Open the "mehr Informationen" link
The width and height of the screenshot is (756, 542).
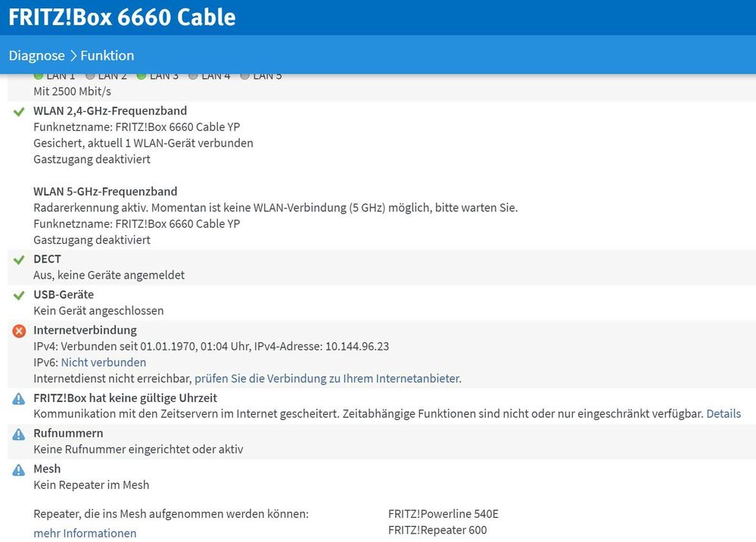tap(85, 534)
